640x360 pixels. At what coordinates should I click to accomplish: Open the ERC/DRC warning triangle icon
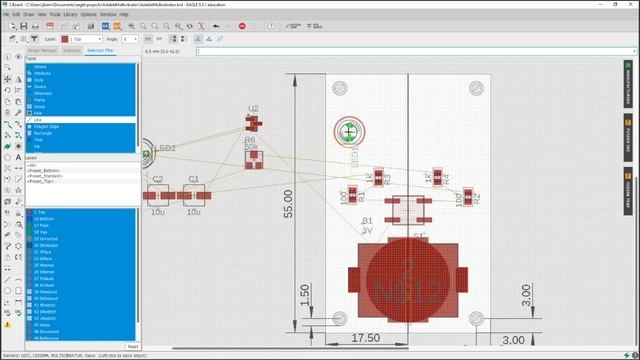coord(7,325)
